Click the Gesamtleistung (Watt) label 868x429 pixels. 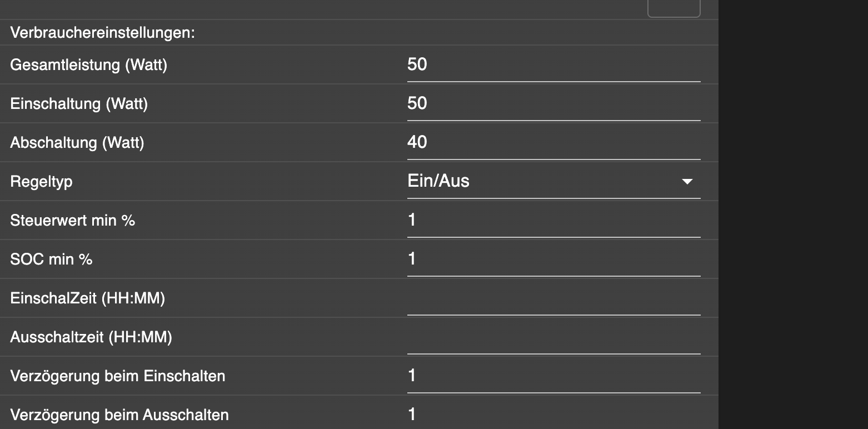tap(89, 65)
